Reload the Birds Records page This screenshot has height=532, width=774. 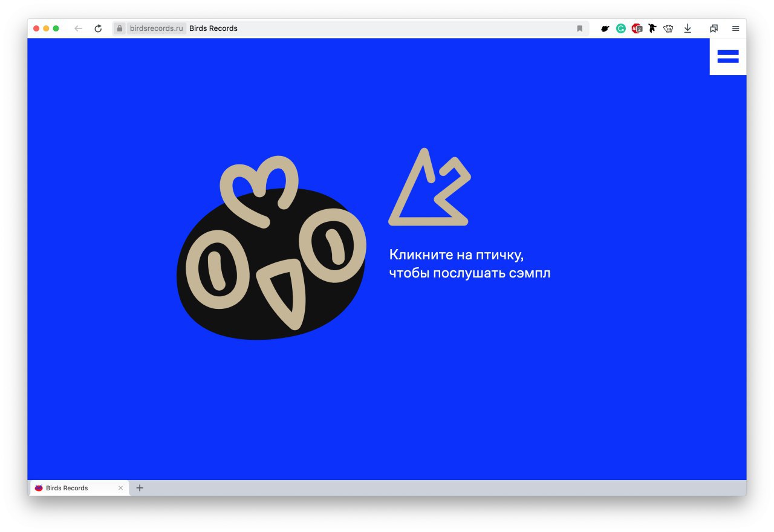(x=98, y=28)
